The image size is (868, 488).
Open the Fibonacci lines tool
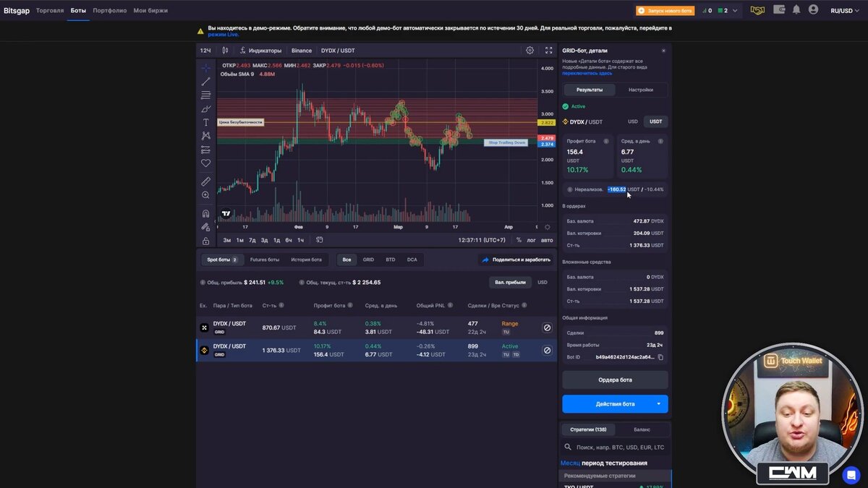pos(206,95)
